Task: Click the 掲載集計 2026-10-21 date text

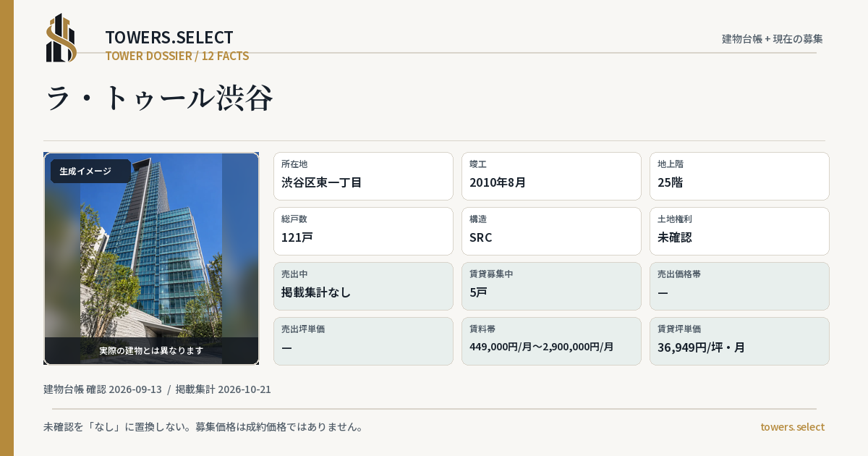Action: click(x=223, y=389)
